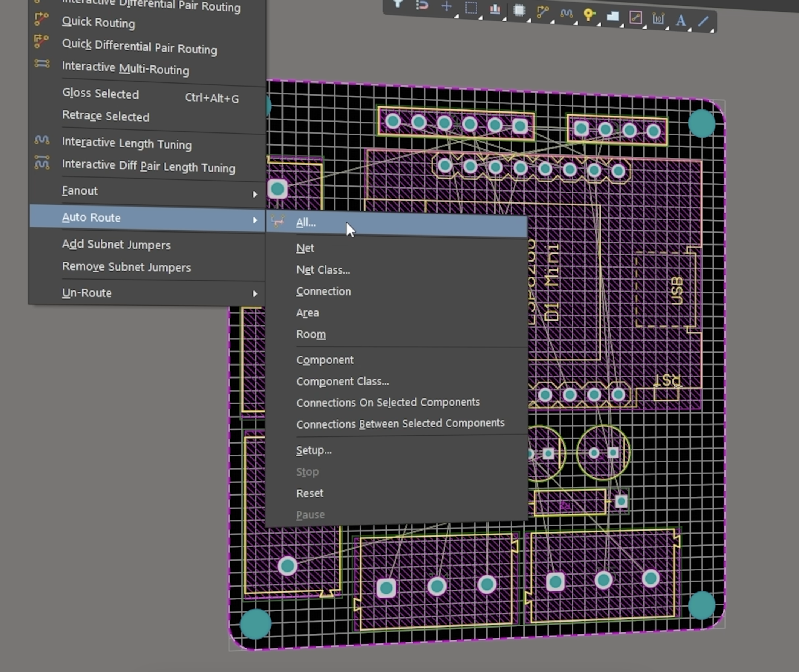Toggle the magnet snap options icon

(422, 5)
